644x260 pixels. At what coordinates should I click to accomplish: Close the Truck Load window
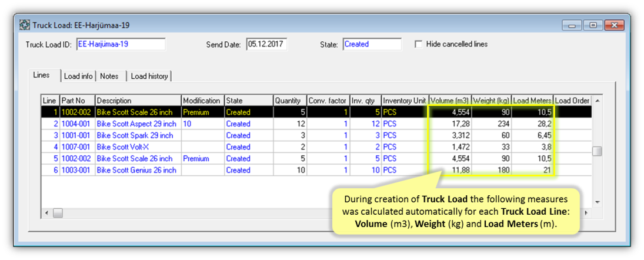(615, 25)
